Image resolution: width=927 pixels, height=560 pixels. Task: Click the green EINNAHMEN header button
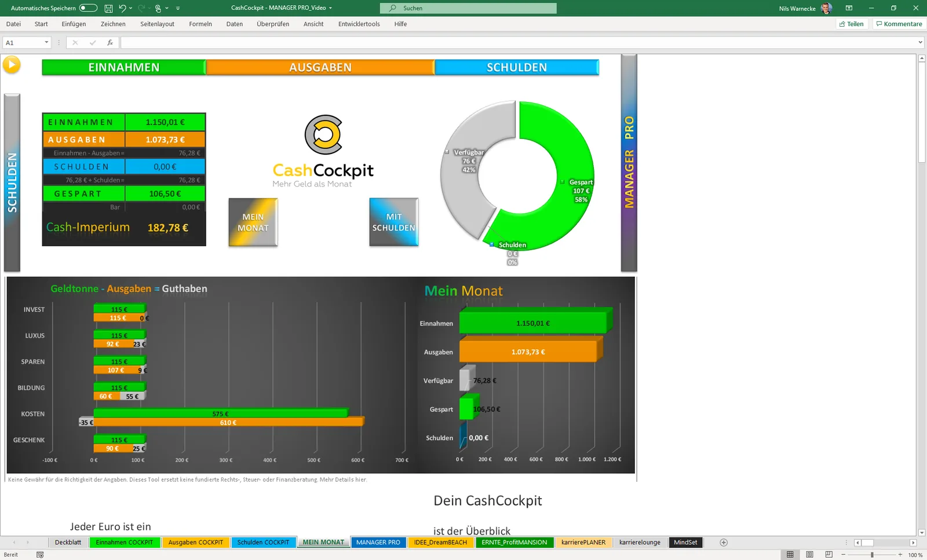coord(124,67)
